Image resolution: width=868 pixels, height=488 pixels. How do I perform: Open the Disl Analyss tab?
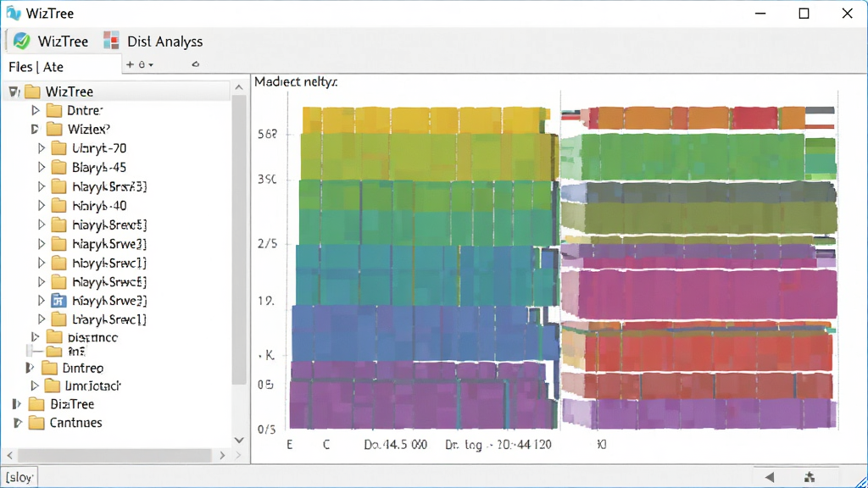click(153, 41)
